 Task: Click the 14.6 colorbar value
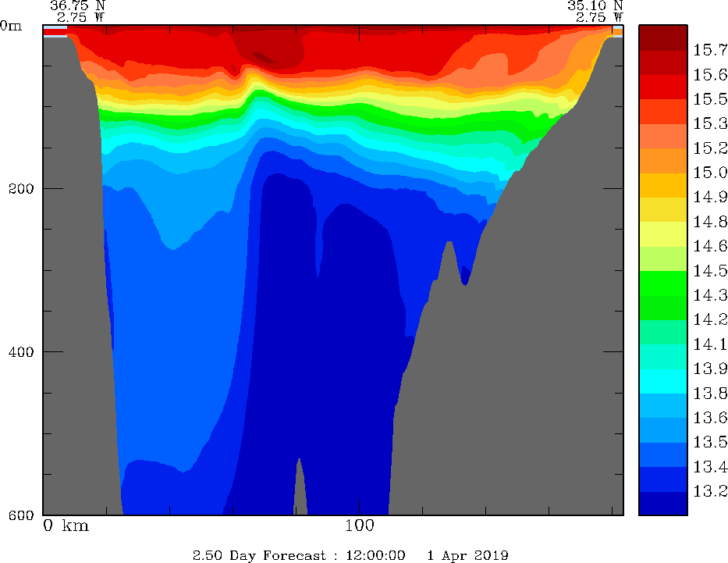click(710, 246)
